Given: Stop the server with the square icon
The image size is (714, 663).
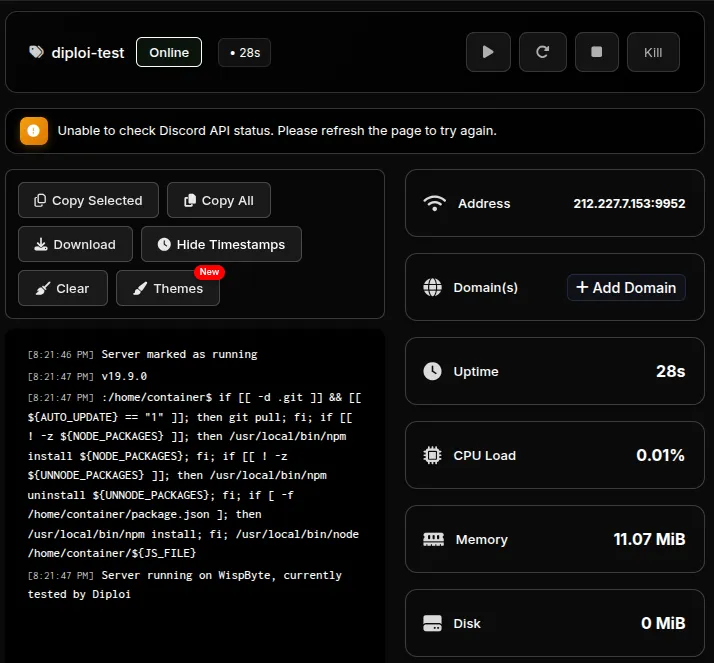Looking at the screenshot, I should point(597,52).
